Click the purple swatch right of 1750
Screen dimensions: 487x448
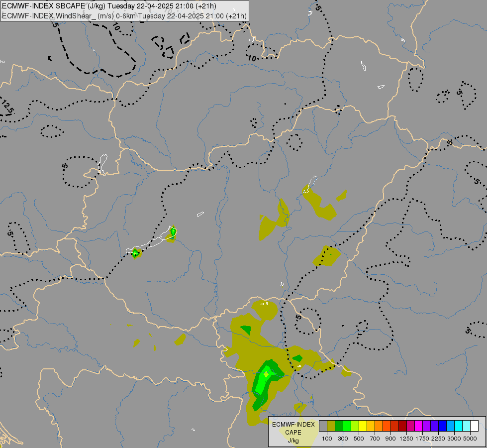point(427,426)
